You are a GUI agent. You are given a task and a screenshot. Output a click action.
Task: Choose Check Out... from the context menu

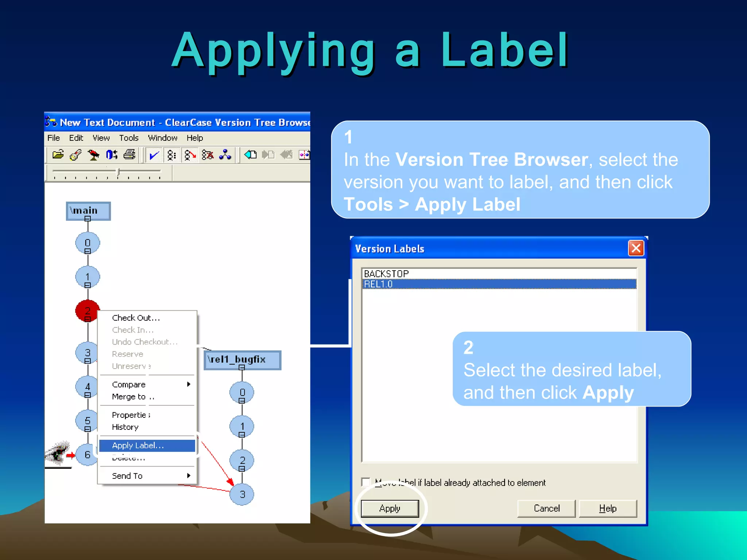[147, 318]
